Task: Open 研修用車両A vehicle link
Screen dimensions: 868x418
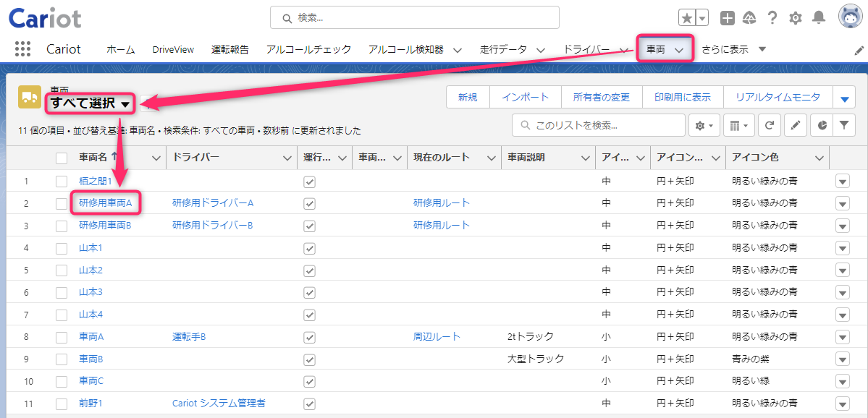Action: [x=105, y=203]
